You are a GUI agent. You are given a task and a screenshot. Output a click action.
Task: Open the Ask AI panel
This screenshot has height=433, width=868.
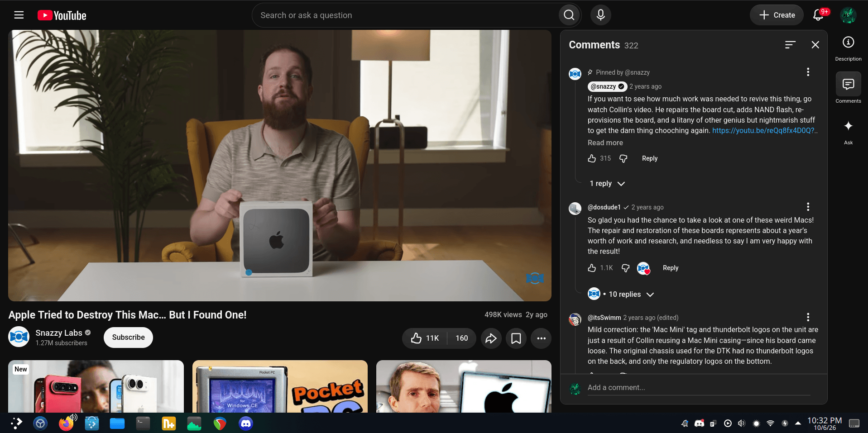coord(848,132)
